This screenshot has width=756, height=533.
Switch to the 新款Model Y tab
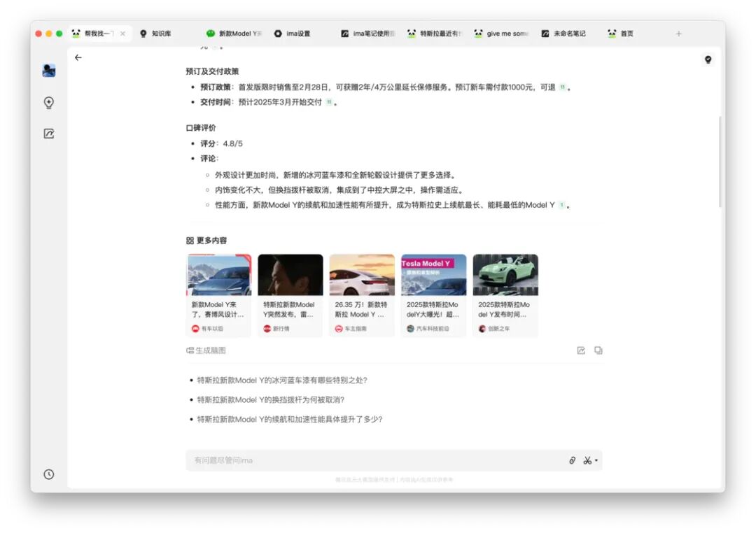pyautogui.click(x=234, y=34)
